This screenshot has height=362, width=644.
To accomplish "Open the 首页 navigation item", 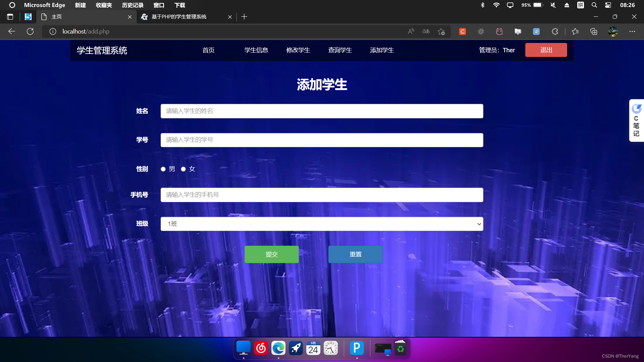I will click(x=209, y=50).
